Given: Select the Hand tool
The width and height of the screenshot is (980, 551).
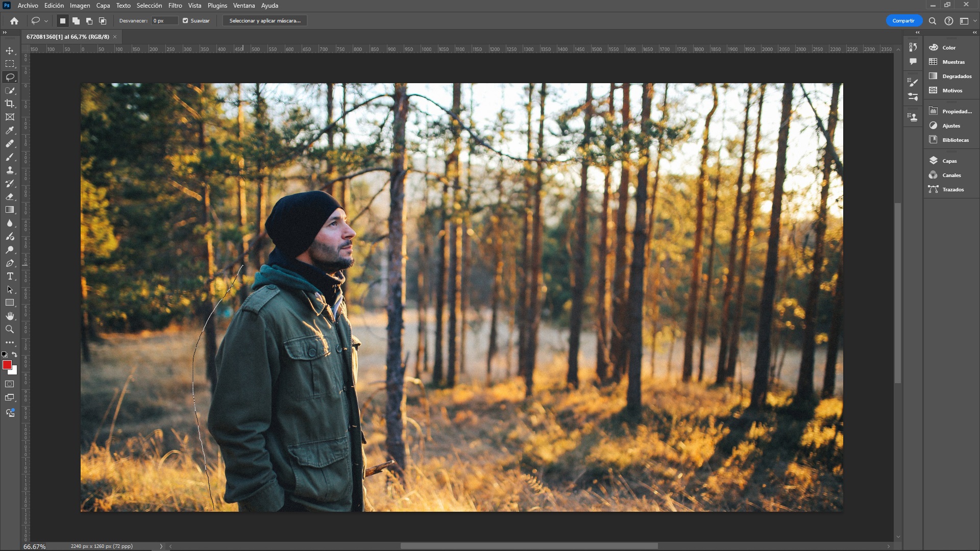Looking at the screenshot, I should tap(10, 316).
